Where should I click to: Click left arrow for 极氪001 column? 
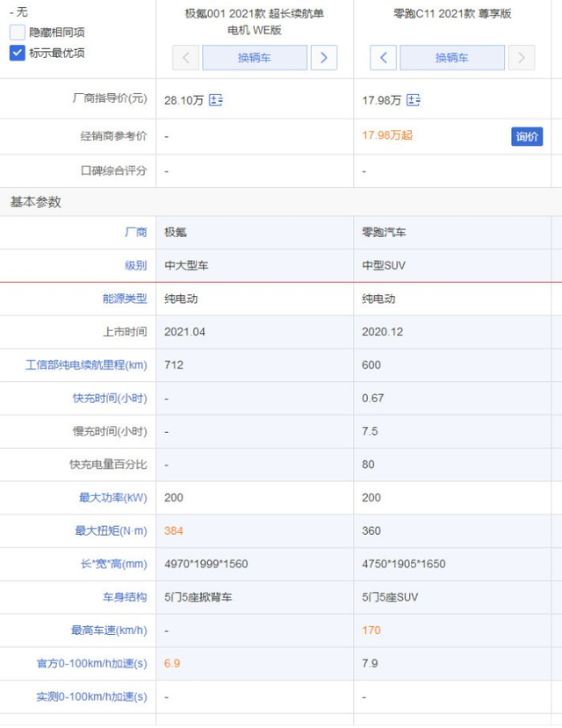pyautogui.click(x=185, y=58)
